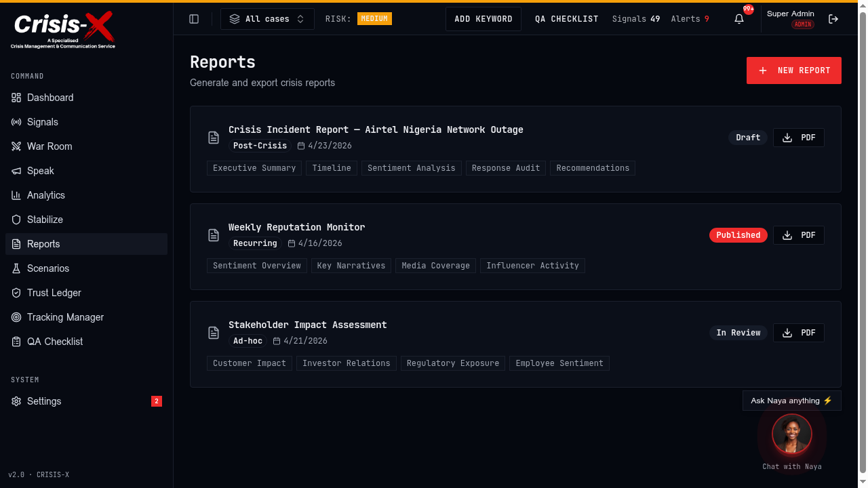
Task: Click the Speak megaphone icon
Action: [x=16, y=171]
